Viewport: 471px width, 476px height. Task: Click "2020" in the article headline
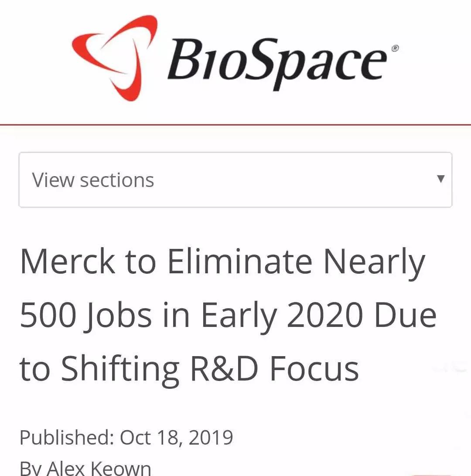(324, 315)
